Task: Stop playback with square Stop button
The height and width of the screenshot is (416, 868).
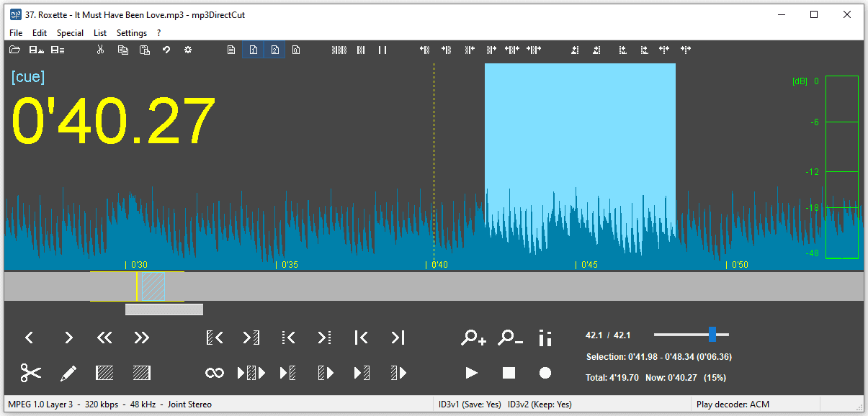Action: 509,373
